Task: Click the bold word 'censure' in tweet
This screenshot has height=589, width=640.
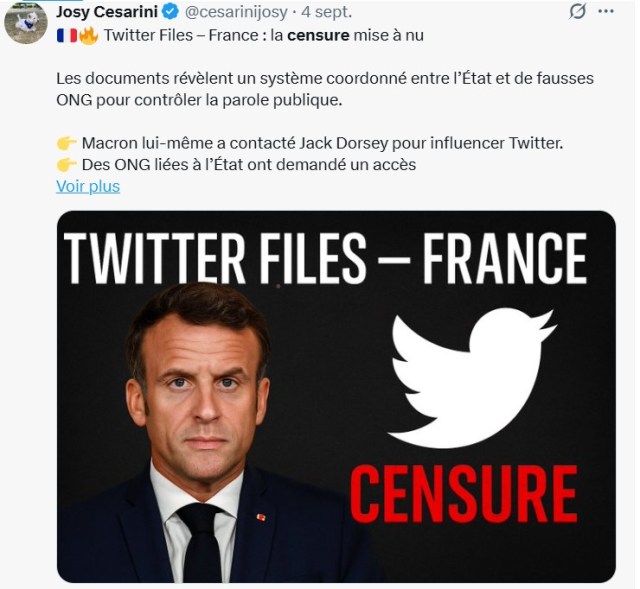Action: point(317,36)
